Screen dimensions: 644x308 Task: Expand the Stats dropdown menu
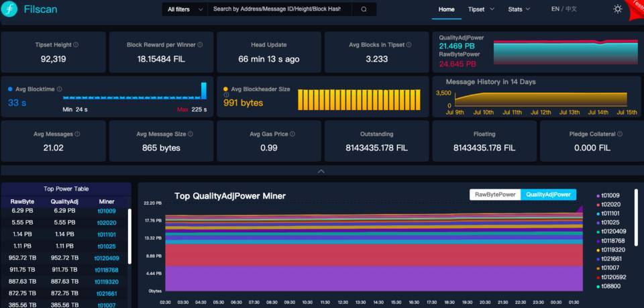pyautogui.click(x=519, y=9)
